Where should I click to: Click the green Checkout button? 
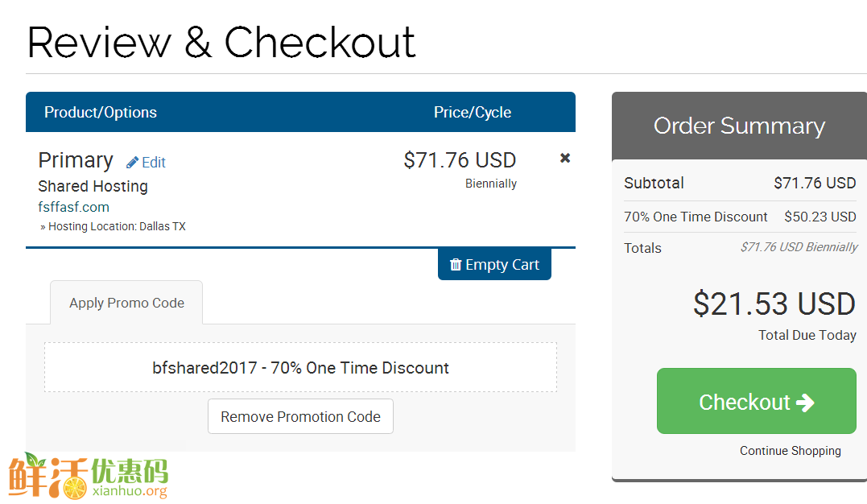(x=757, y=401)
